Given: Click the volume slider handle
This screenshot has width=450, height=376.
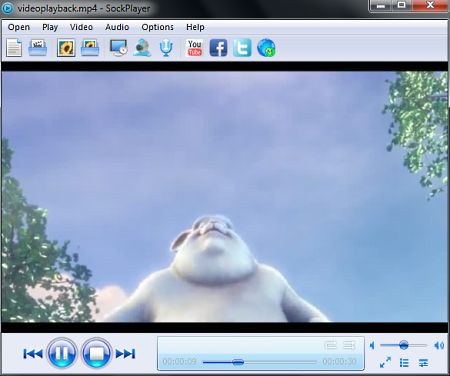Looking at the screenshot, I should (404, 345).
